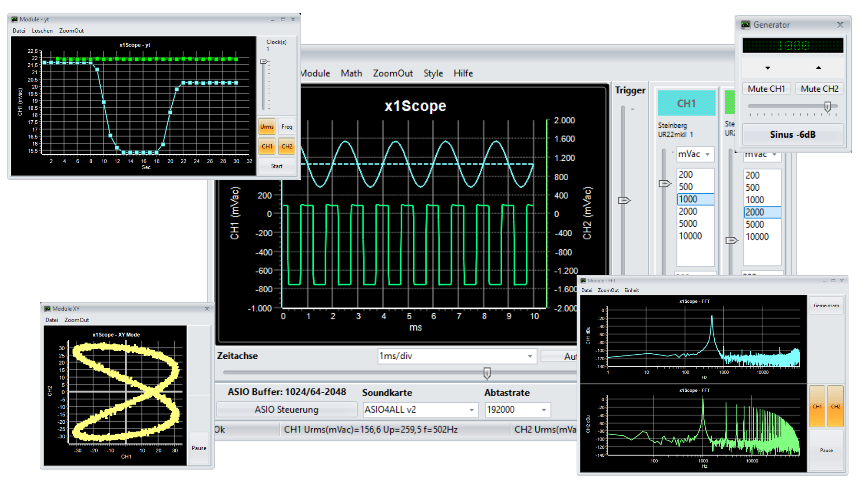
Task: Click the Generator window app icon
Action: pyautogui.click(x=745, y=25)
